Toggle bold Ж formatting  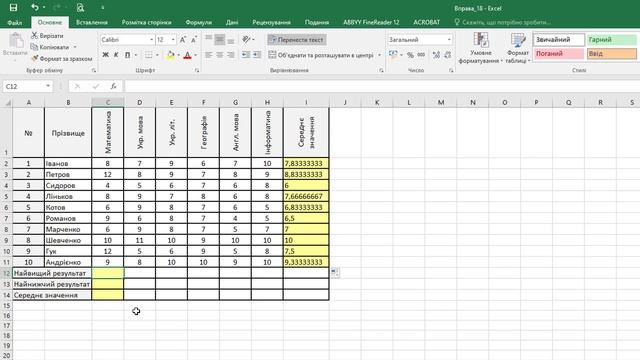pos(105,55)
